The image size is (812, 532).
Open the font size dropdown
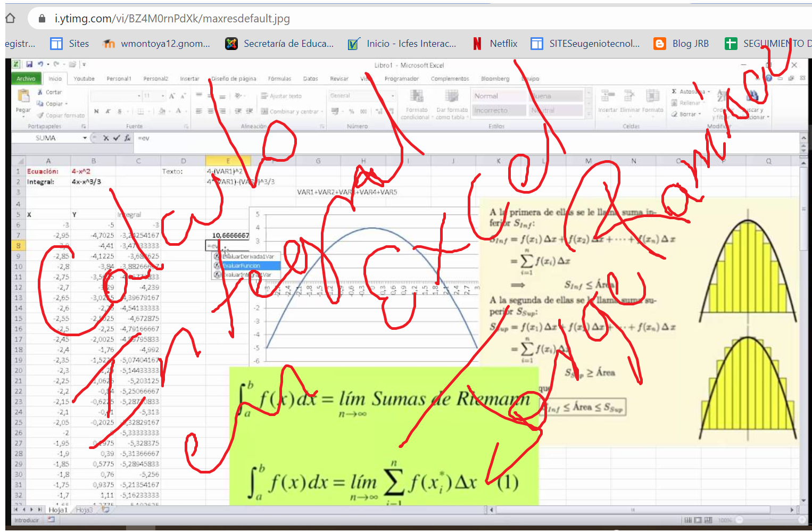pos(163,96)
